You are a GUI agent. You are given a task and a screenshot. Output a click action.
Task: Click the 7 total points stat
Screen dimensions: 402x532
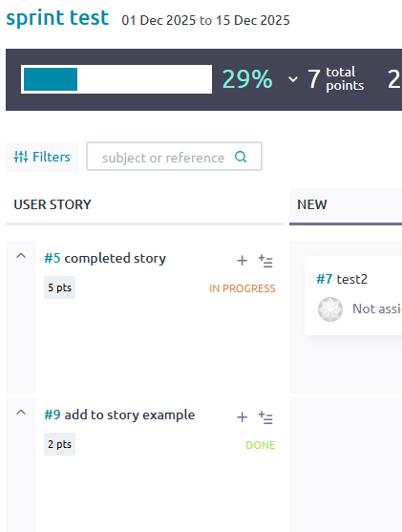tap(335, 78)
